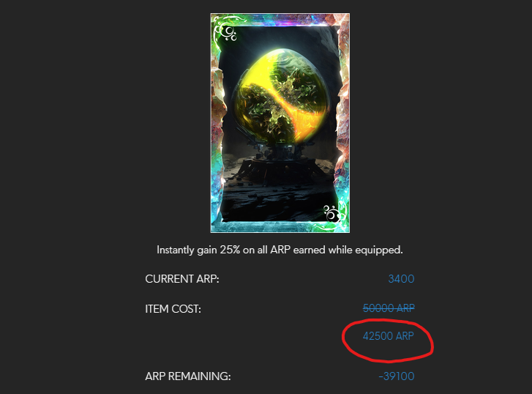This screenshot has height=394, width=532.
Task: Click the rainbow top edge of card frame
Action: coord(280,20)
